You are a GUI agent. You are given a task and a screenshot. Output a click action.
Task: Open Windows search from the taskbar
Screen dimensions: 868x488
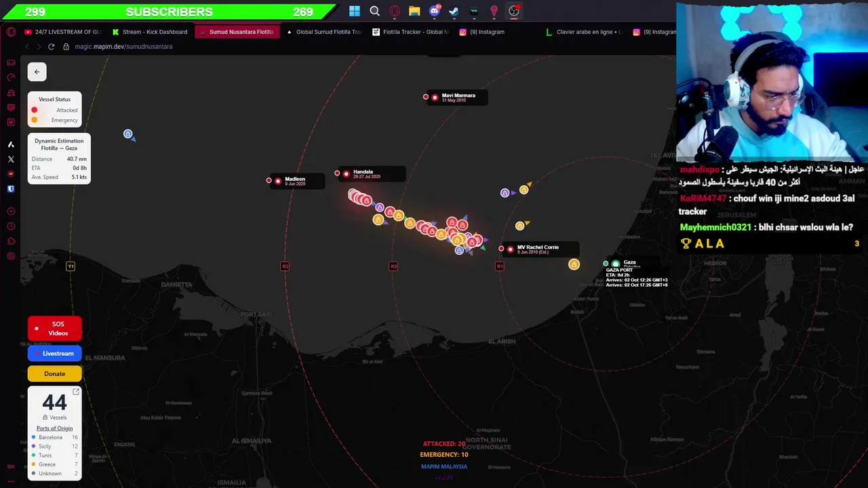click(374, 11)
